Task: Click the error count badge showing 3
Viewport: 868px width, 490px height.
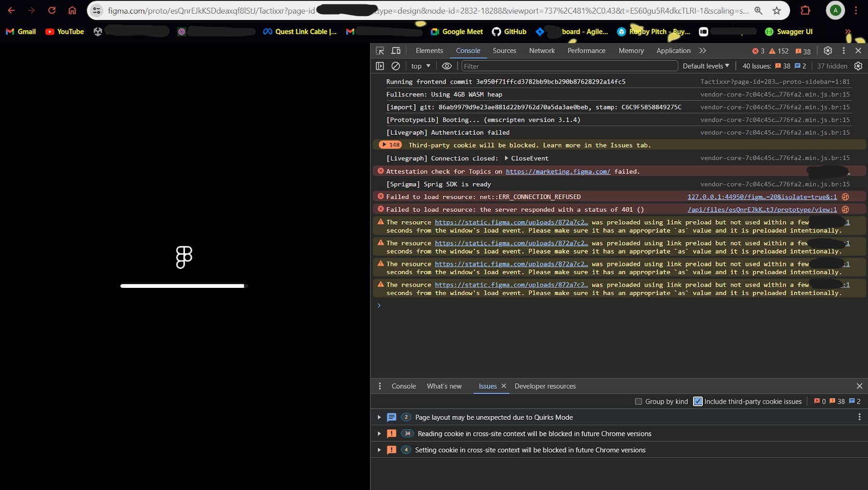Action: click(x=758, y=51)
